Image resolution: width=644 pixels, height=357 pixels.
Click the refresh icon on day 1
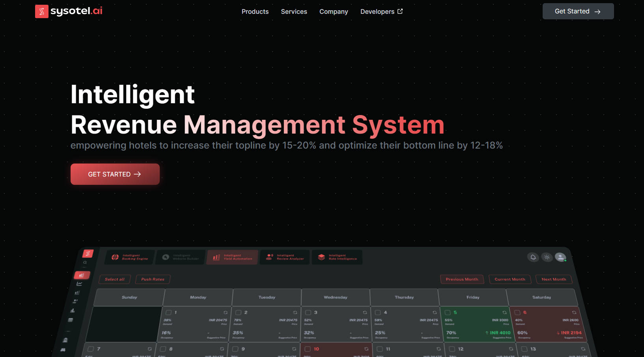pyautogui.click(x=226, y=312)
